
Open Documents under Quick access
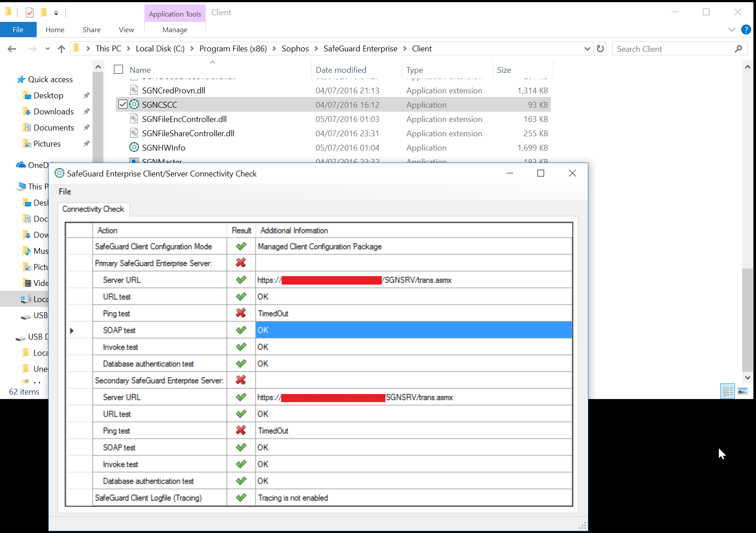point(54,128)
